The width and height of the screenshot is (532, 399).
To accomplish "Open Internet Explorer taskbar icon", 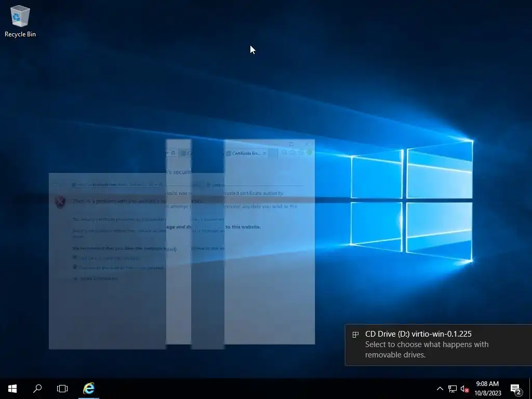I will coord(89,389).
